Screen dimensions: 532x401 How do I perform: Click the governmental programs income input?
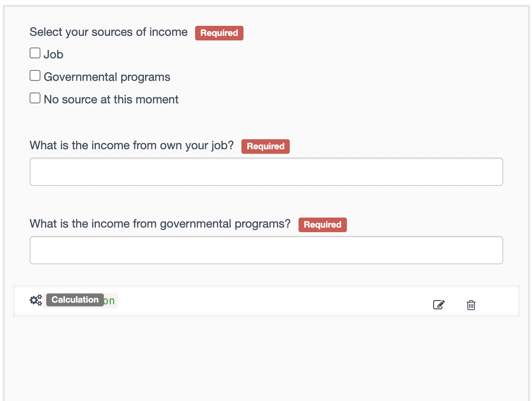tap(266, 250)
